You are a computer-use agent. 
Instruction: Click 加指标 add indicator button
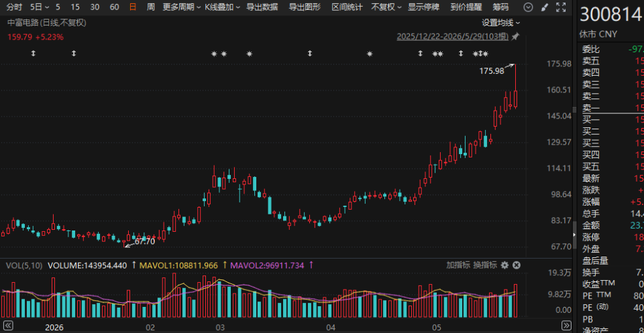458,265
